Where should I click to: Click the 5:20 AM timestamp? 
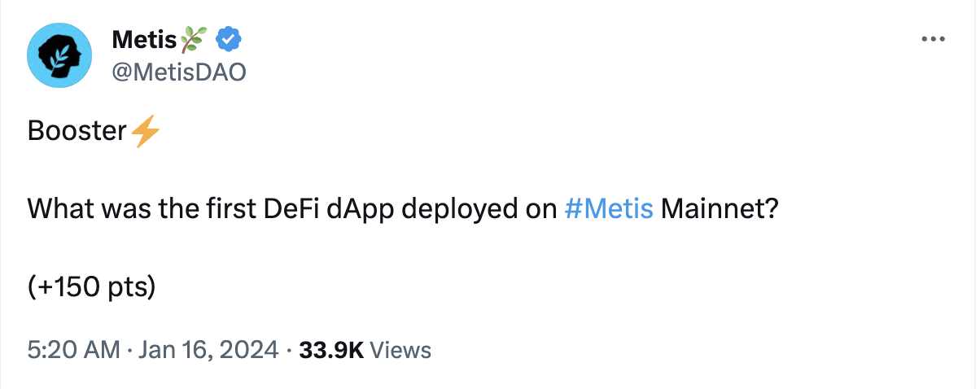72,351
